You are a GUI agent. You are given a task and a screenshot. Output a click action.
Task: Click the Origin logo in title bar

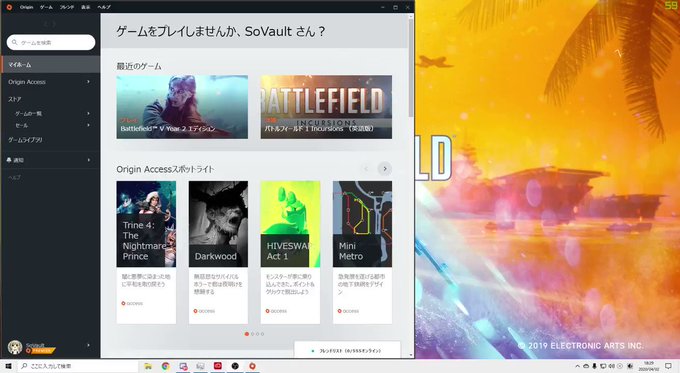pyautogui.click(x=9, y=7)
